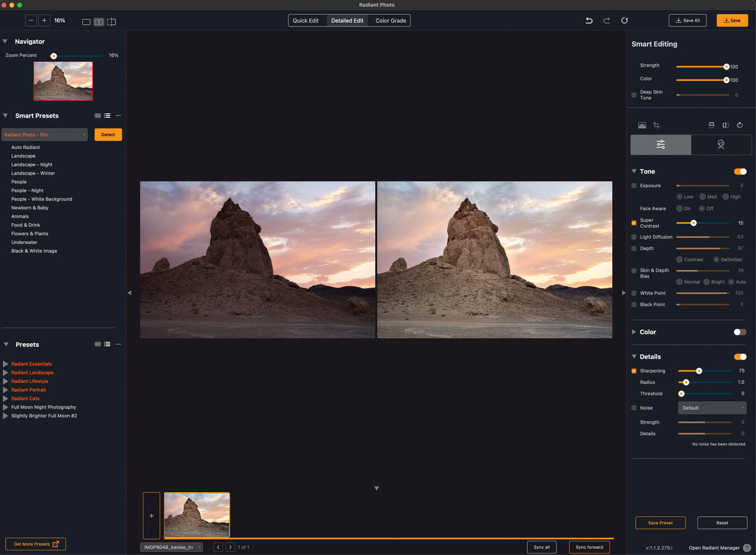Click the redo arrow icon

pos(607,20)
